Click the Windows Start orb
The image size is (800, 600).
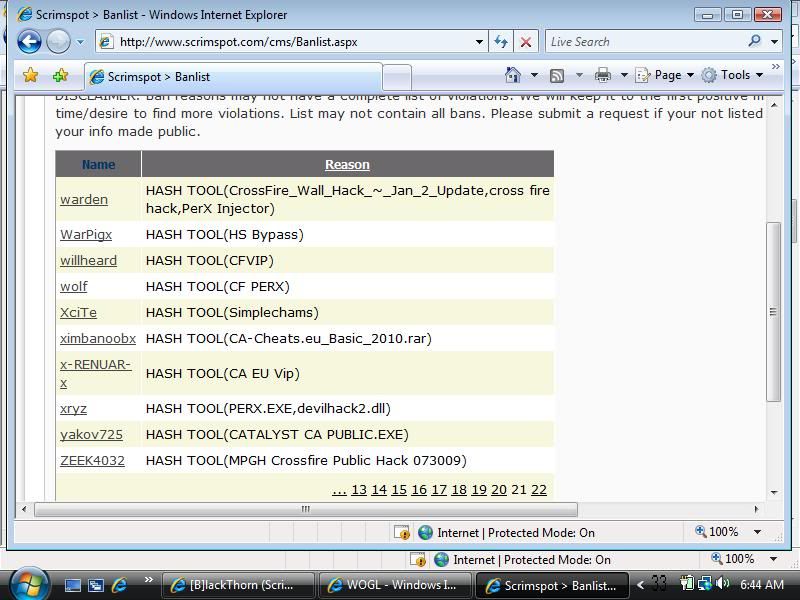28,583
